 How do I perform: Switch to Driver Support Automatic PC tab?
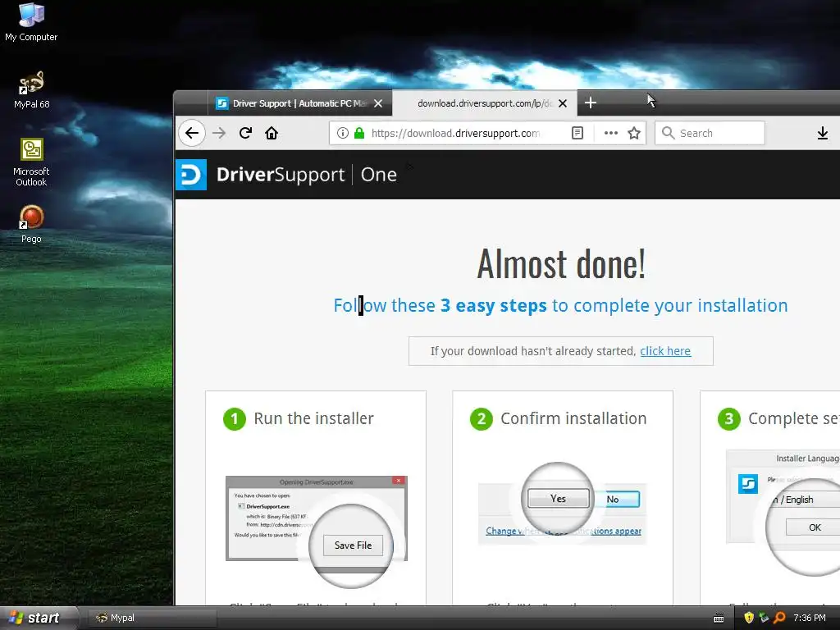tap(299, 103)
